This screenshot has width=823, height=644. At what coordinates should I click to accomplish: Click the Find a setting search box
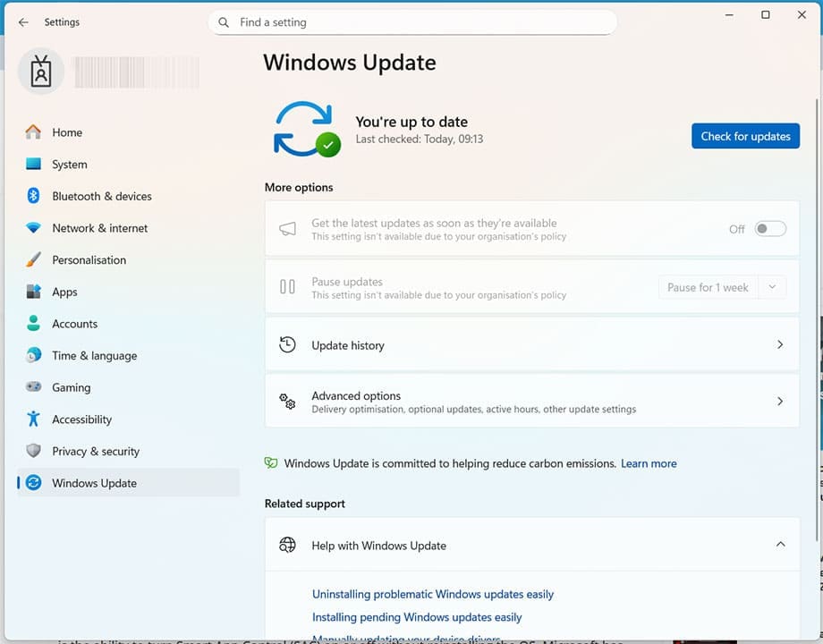click(412, 22)
